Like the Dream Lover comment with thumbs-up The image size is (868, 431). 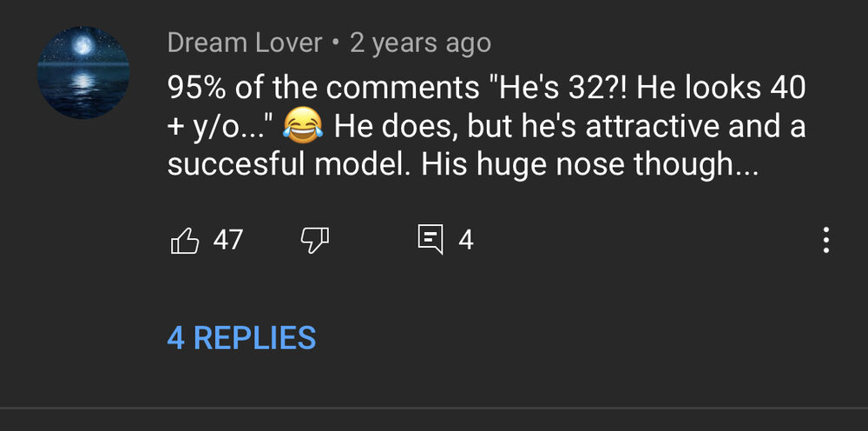click(185, 240)
